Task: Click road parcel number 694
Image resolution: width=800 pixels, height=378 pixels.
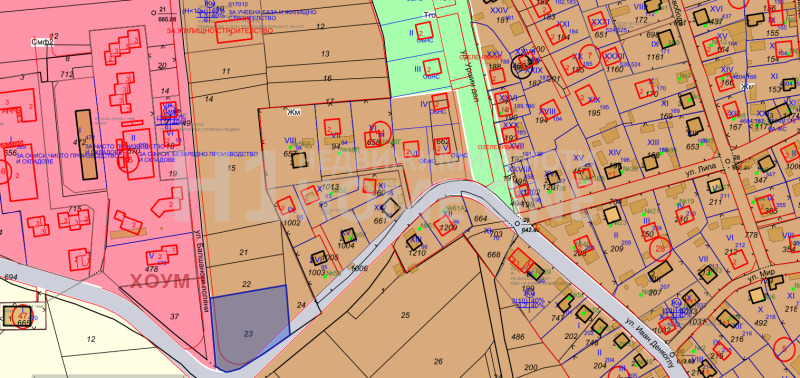Action: 10,277
